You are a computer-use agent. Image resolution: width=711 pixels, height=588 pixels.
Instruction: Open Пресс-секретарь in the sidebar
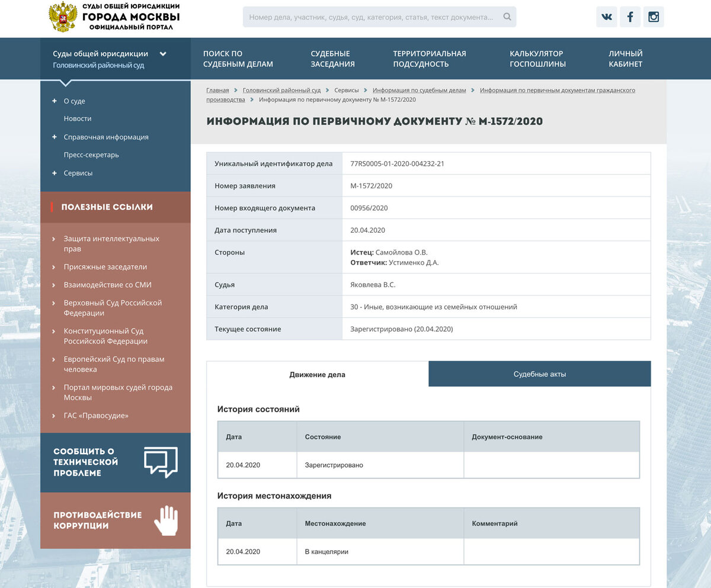91,155
